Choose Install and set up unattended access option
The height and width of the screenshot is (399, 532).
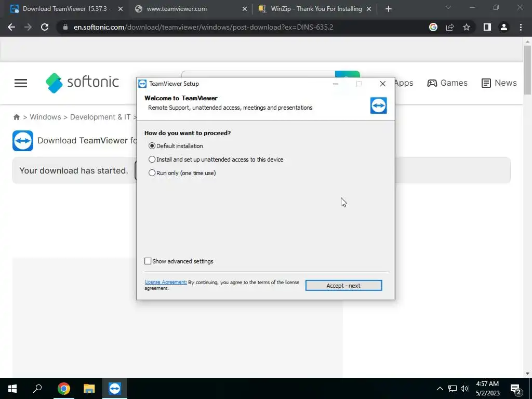216,159
